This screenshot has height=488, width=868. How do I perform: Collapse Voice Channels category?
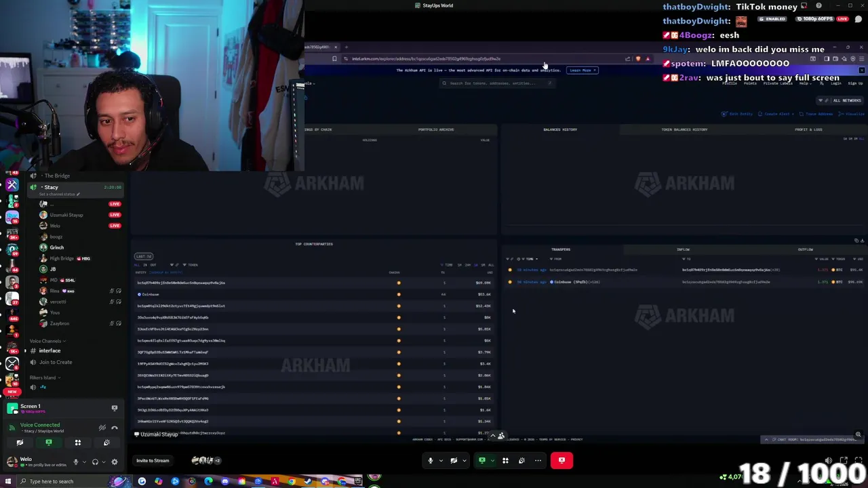pos(47,341)
